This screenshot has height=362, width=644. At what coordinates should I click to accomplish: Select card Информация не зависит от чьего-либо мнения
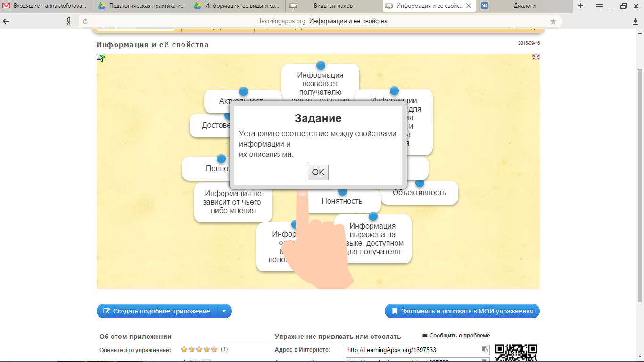[233, 202]
